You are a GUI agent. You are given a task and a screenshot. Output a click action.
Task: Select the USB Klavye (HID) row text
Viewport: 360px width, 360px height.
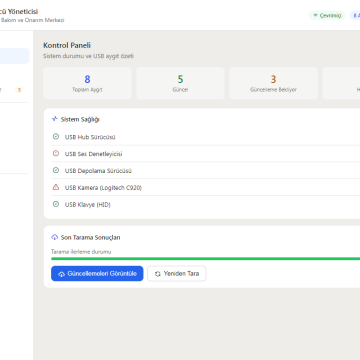88,204
